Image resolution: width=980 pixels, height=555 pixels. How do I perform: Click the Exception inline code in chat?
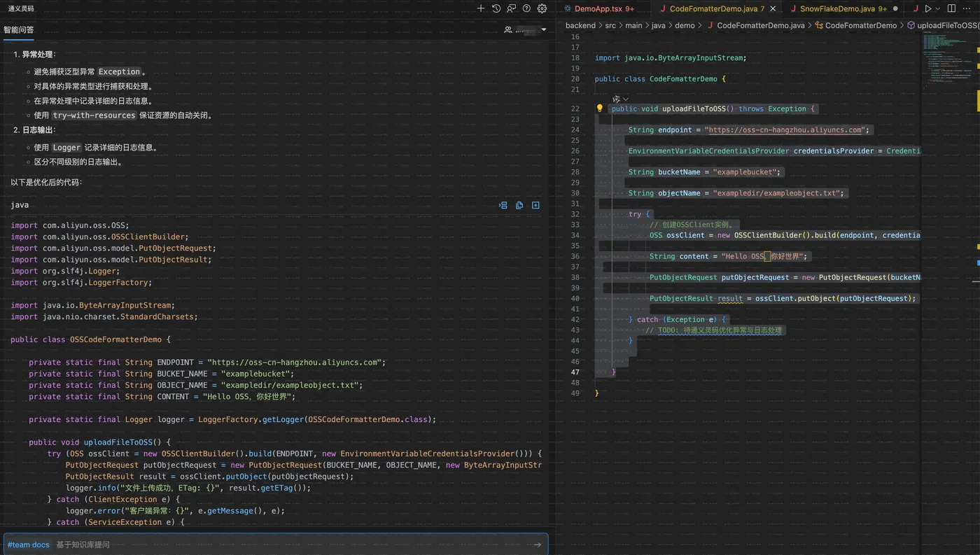(119, 71)
